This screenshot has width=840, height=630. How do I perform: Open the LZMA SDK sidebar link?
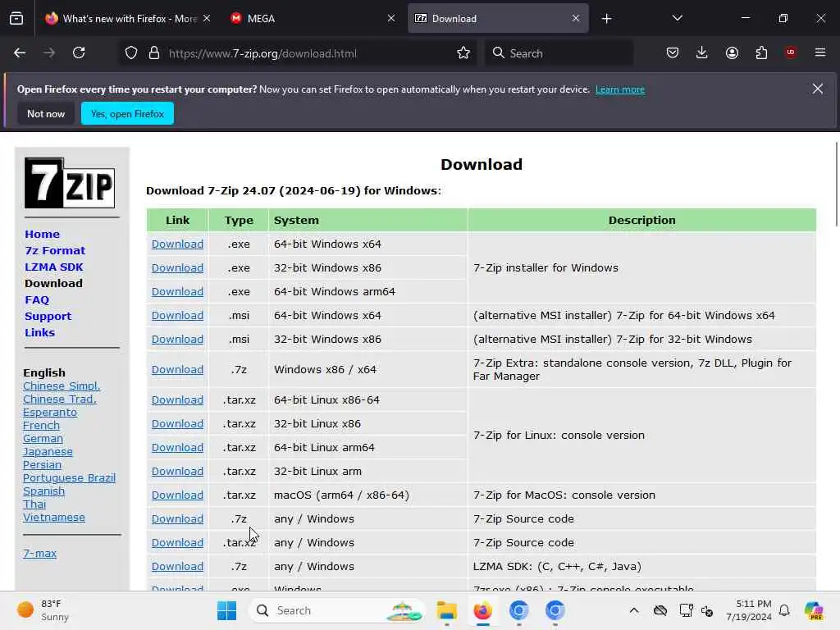tap(53, 267)
